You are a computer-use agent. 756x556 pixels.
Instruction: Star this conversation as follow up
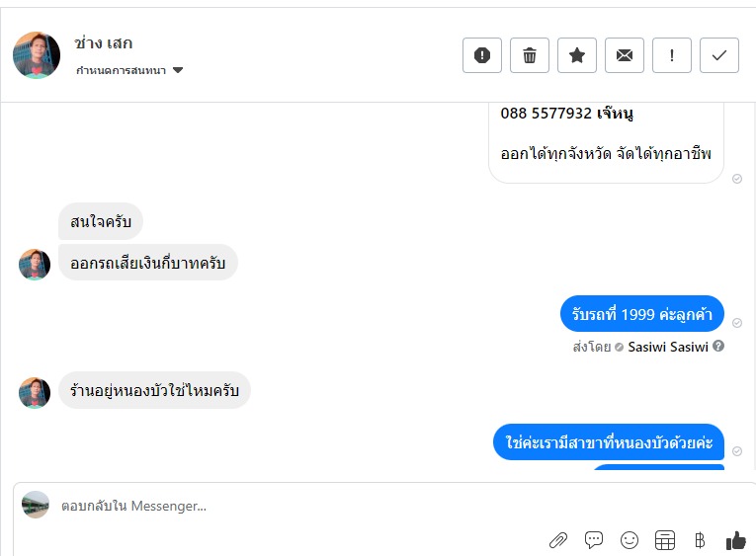(x=577, y=55)
